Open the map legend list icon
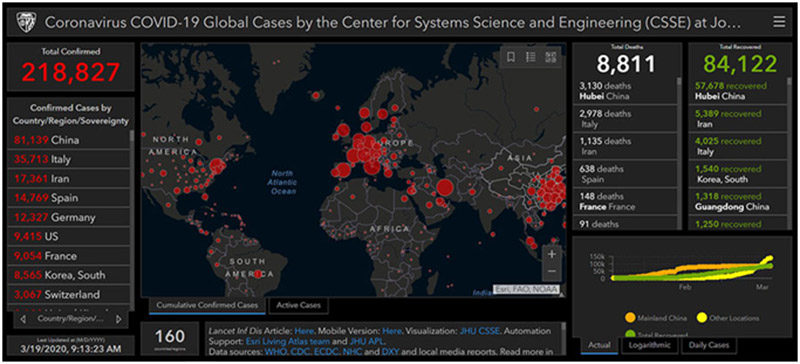Screen dimensions: 800x364 coord(530,57)
